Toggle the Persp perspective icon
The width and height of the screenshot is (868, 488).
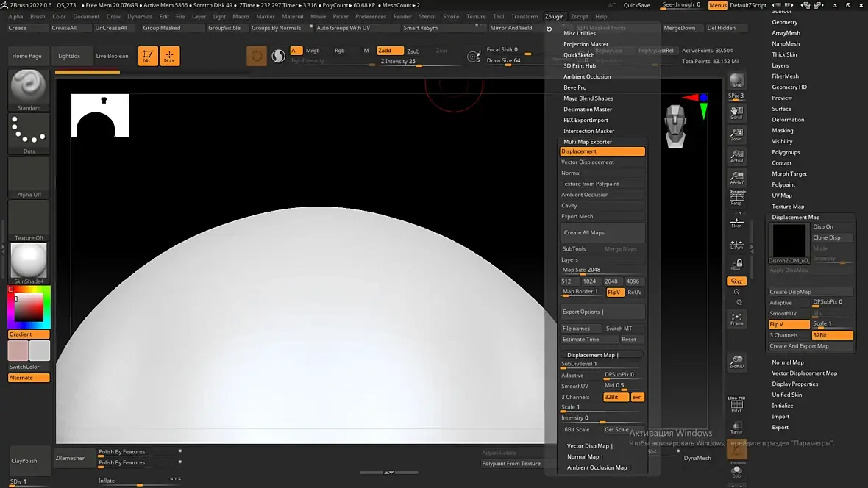736,198
